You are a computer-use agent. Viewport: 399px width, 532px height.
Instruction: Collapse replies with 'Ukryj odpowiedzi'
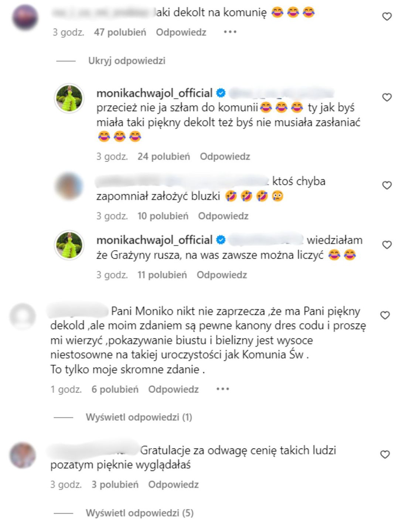(127, 61)
